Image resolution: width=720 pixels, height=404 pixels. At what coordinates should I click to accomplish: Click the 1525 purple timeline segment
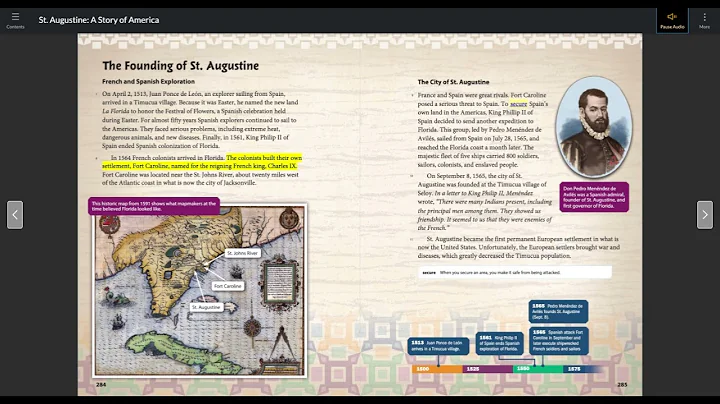coord(488,369)
